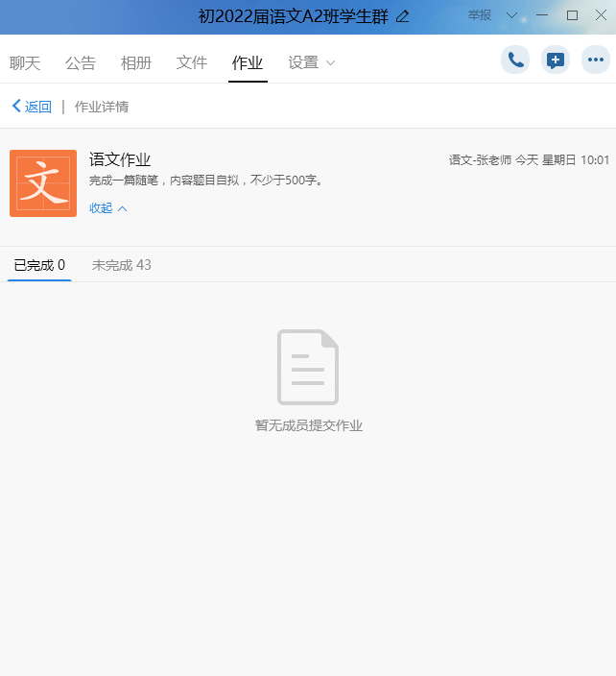Click the homework description about 500字
The height and width of the screenshot is (676, 616).
(206, 181)
